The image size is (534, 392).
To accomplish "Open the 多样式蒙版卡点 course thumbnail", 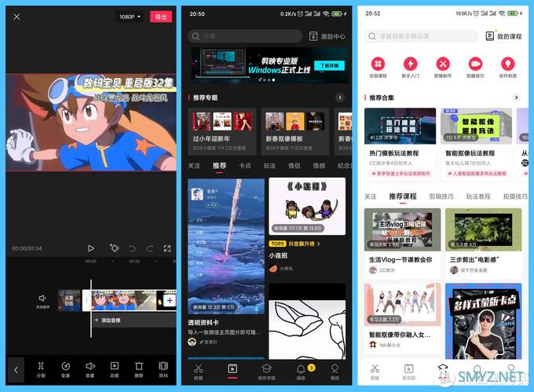I will coord(483,321).
